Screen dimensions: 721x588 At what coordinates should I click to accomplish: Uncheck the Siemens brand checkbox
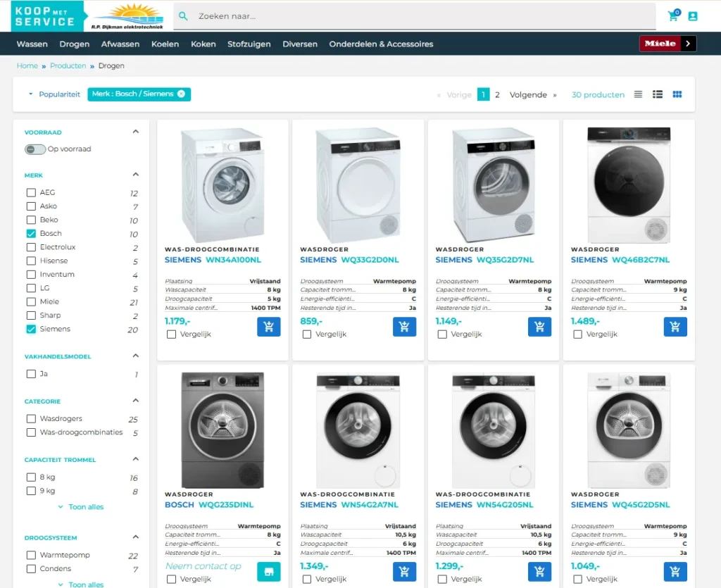(x=31, y=329)
